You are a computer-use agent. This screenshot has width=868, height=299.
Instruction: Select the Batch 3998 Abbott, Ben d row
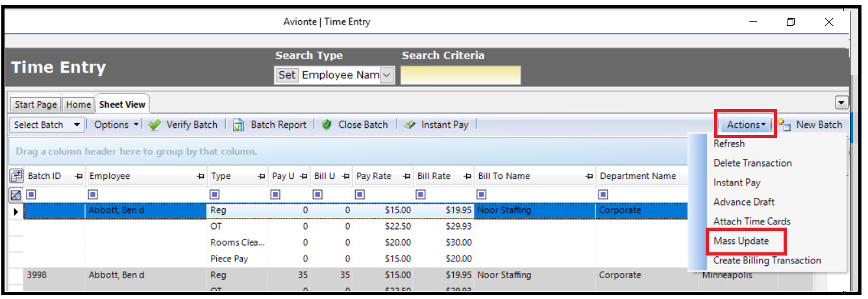(117, 275)
